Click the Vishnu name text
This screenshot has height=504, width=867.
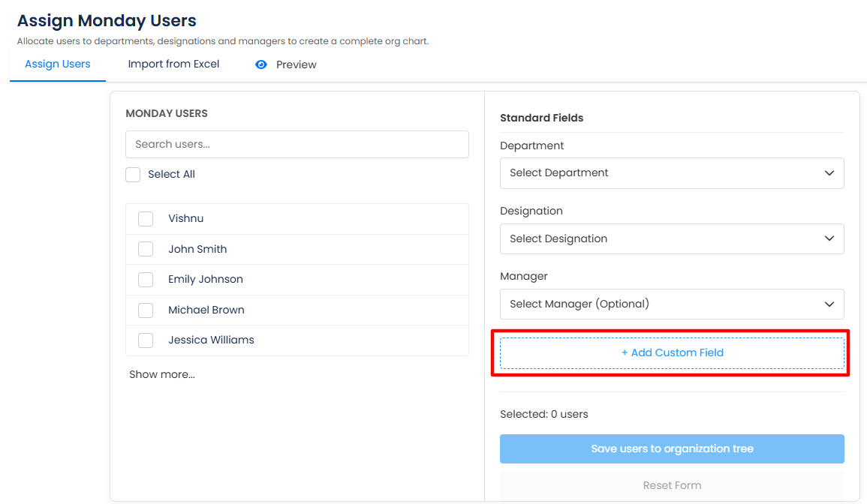point(186,218)
